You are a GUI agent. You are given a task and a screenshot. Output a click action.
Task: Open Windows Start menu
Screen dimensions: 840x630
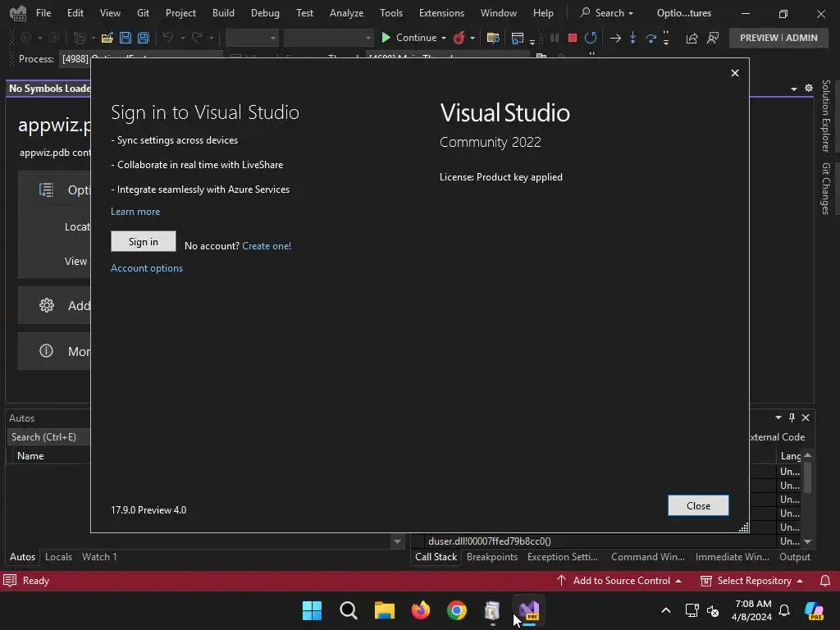(x=312, y=610)
